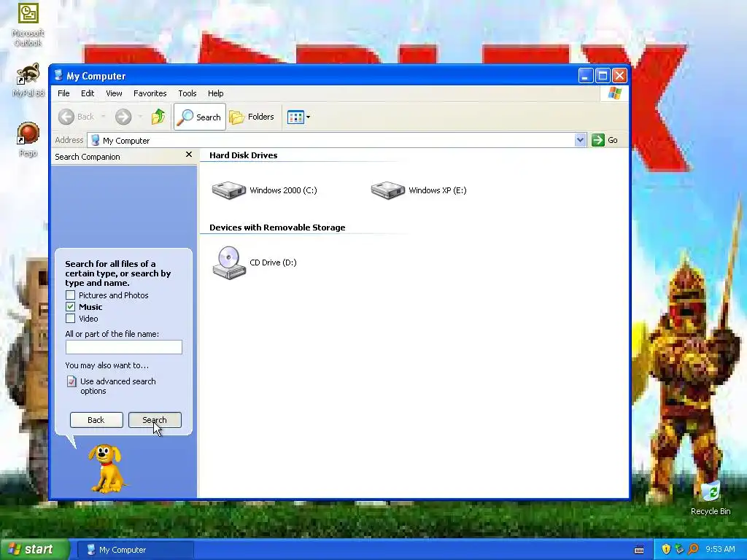This screenshot has height=560, width=747.
Task: Close the Search Companion pane
Action: [189, 155]
